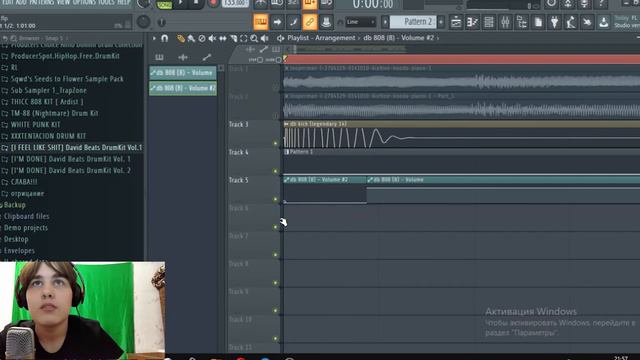Screen dimensions: 640x360
Task: Open the VIEW menu
Action: click(x=63, y=2)
